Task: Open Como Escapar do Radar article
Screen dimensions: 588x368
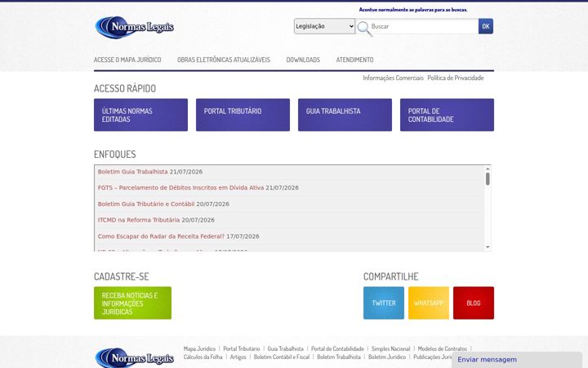Action: click(161, 236)
